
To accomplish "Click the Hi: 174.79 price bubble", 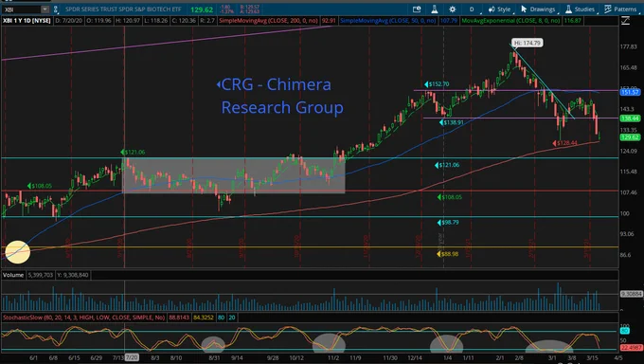I will pos(528,43).
